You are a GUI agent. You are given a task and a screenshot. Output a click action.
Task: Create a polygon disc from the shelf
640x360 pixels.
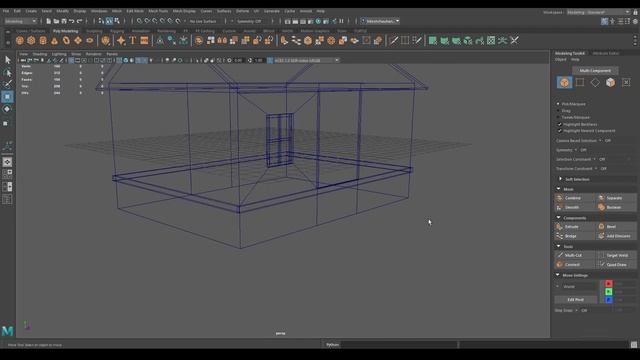coord(90,40)
